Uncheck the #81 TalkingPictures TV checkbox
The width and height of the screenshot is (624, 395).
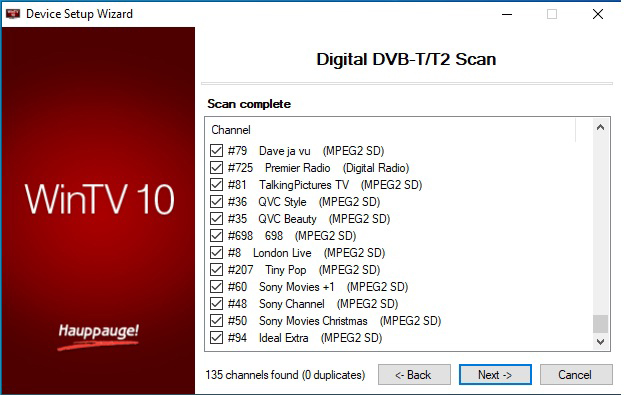[x=216, y=185]
